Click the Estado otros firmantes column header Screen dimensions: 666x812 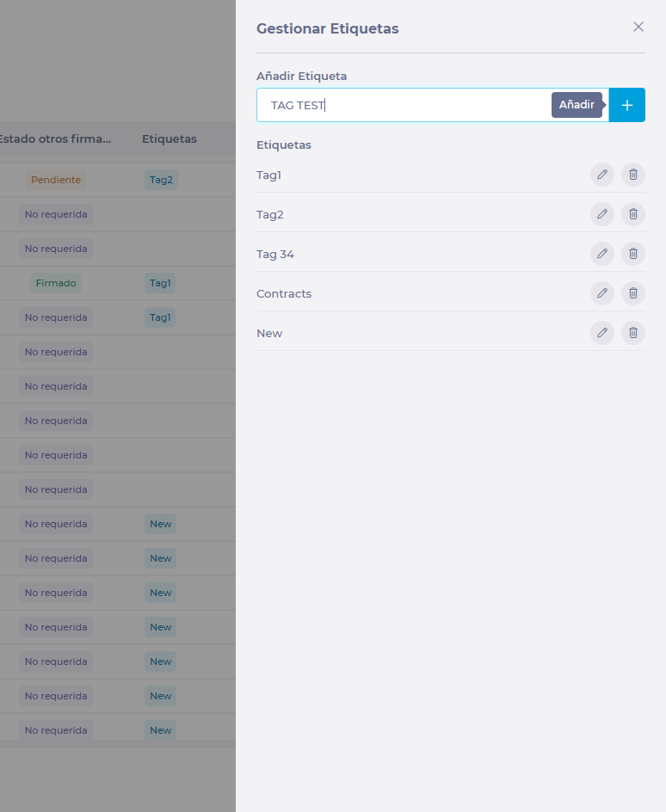coord(55,138)
